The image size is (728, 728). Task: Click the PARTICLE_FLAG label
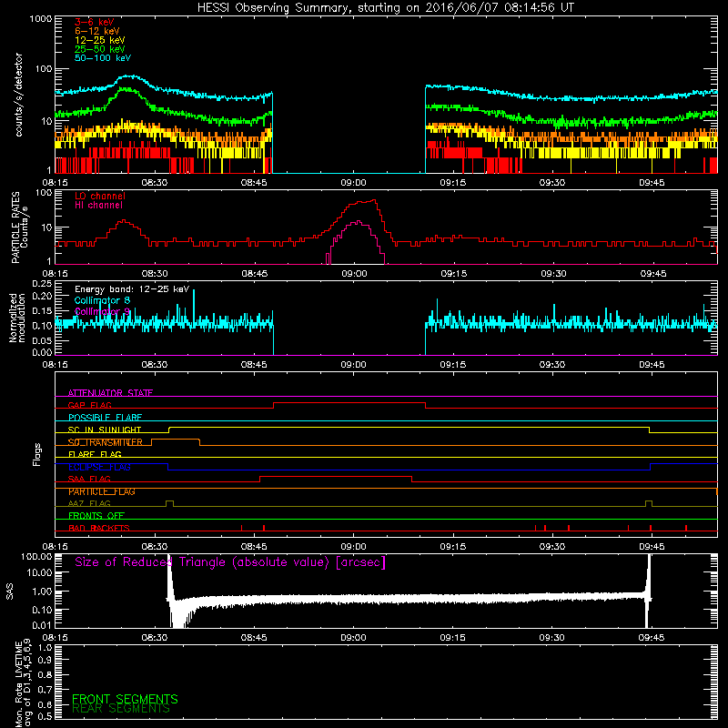click(x=102, y=491)
